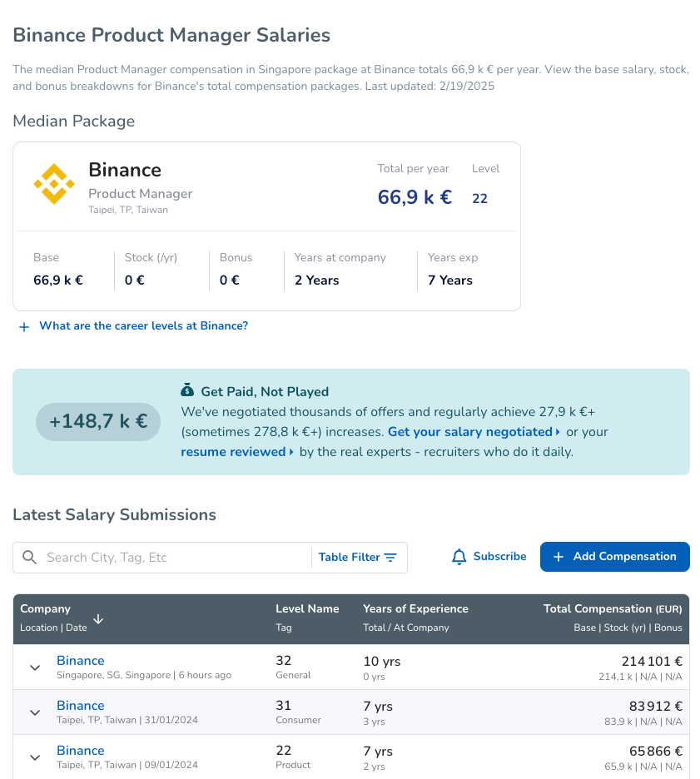The height and width of the screenshot is (779, 700).
Task: Open Binance link in 09/01/2024 row
Action: pos(81,751)
